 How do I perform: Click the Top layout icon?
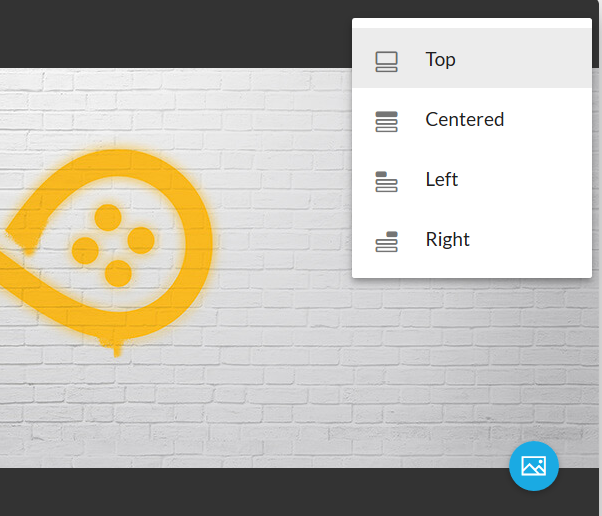pyautogui.click(x=386, y=62)
